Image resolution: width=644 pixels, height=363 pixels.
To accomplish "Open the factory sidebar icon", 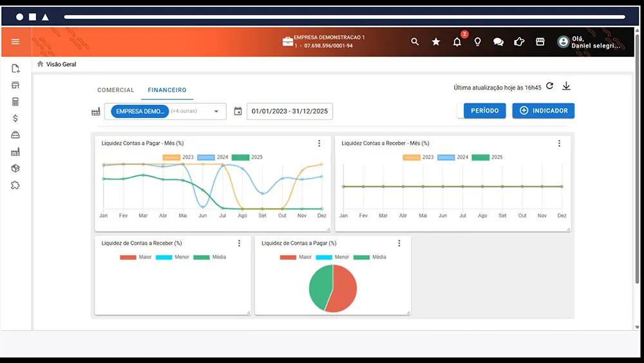I will (x=15, y=152).
